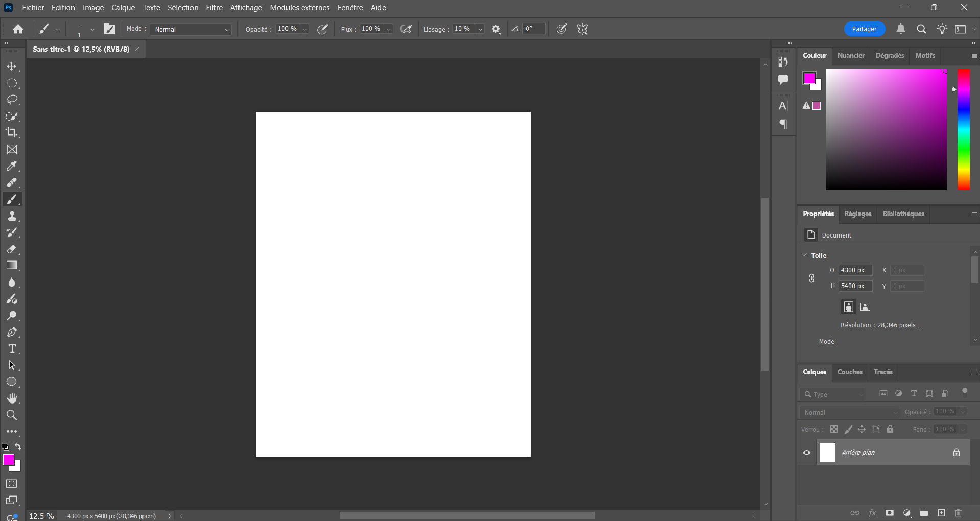Toggle pressure for opacity button
Screen dimensions: 980x521
pyautogui.click(x=322, y=29)
